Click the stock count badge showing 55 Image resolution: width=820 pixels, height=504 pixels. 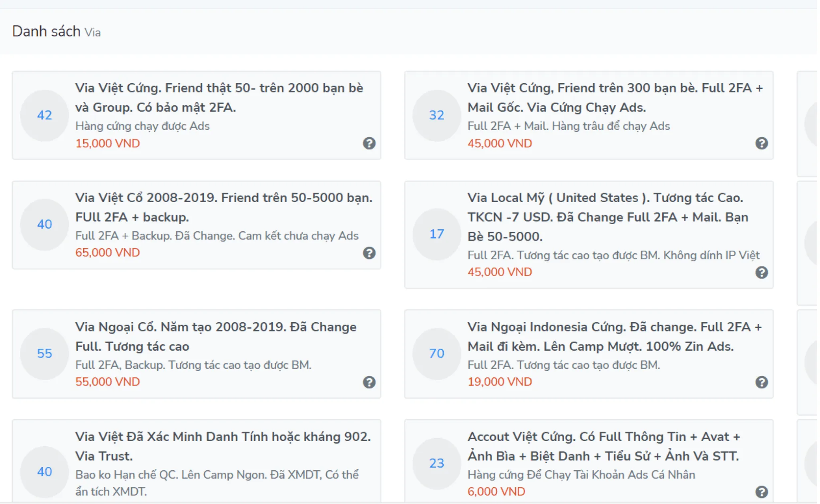(x=44, y=353)
